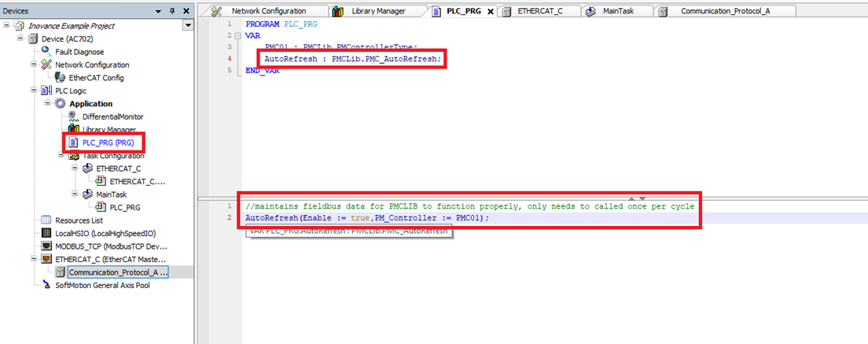Click the MODBUS_TCP device icon

[x=46, y=246]
